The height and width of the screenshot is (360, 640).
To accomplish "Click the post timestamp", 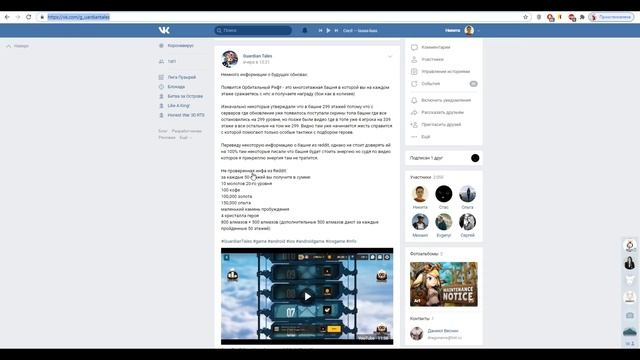I will coord(256,62).
